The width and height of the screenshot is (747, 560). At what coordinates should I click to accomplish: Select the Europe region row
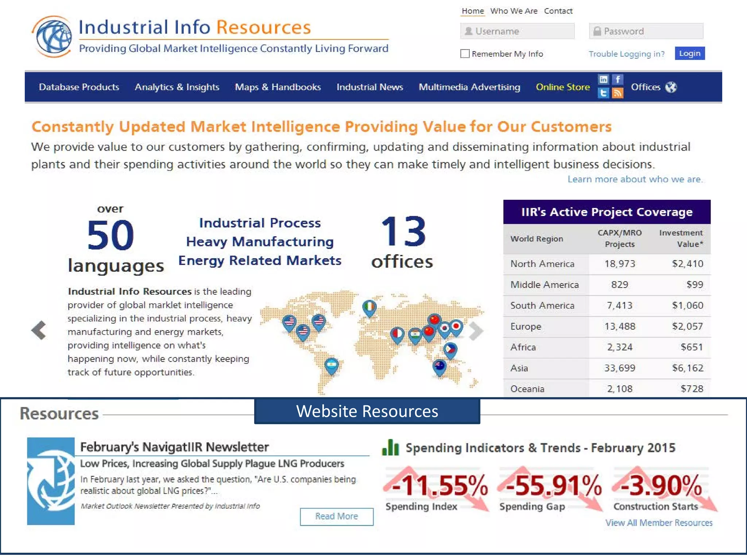pyautogui.click(x=607, y=327)
